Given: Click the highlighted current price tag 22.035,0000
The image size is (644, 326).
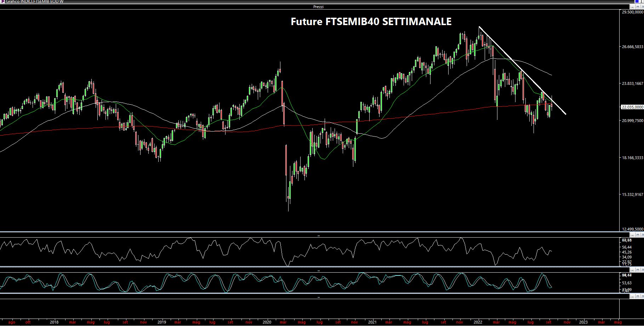Looking at the screenshot, I should [632, 107].
